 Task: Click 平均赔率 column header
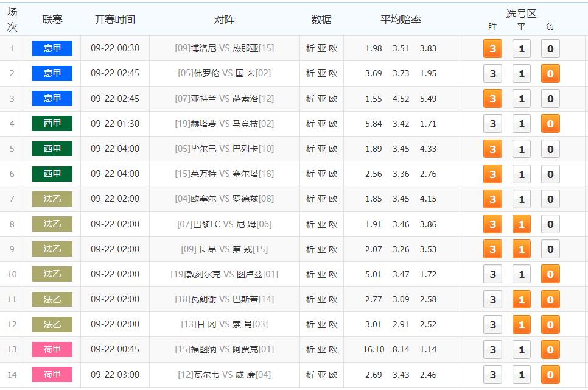tap(401, 19)
